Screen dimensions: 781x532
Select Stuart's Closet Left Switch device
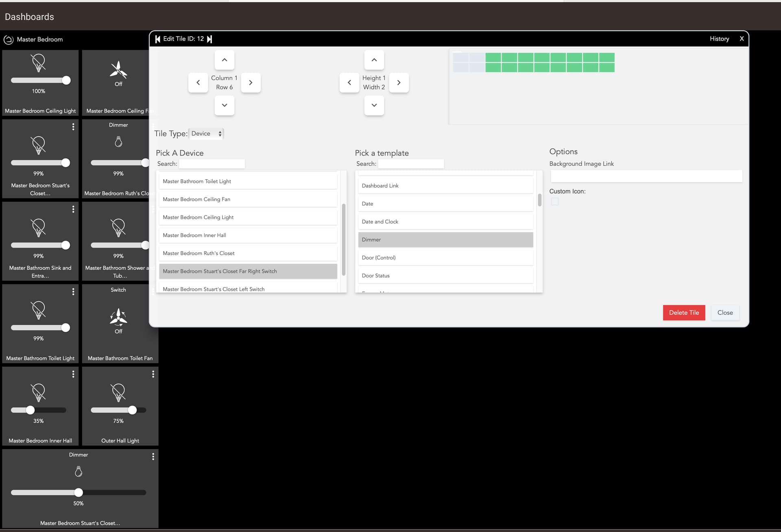pos(248,288)
